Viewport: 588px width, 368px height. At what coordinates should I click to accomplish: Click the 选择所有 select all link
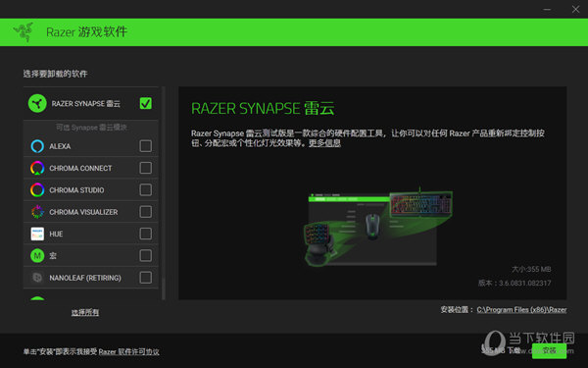(85, 312)
